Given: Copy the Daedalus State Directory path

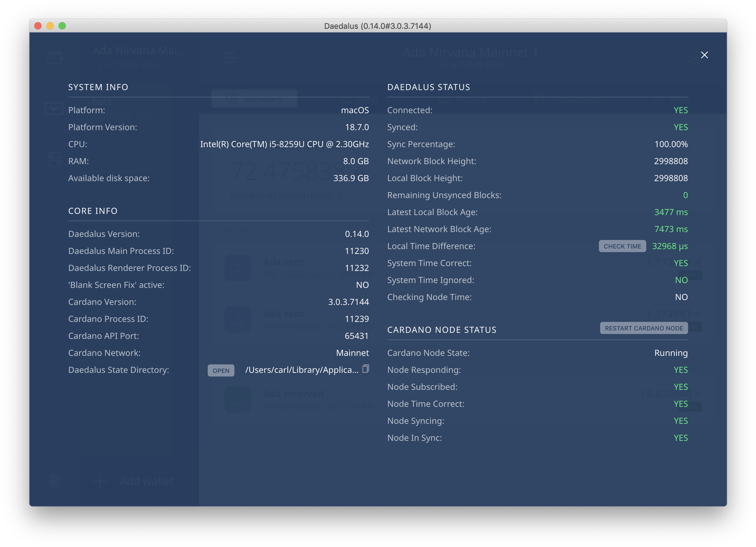Looking at the screenshot, I should (x=366, y=369).
